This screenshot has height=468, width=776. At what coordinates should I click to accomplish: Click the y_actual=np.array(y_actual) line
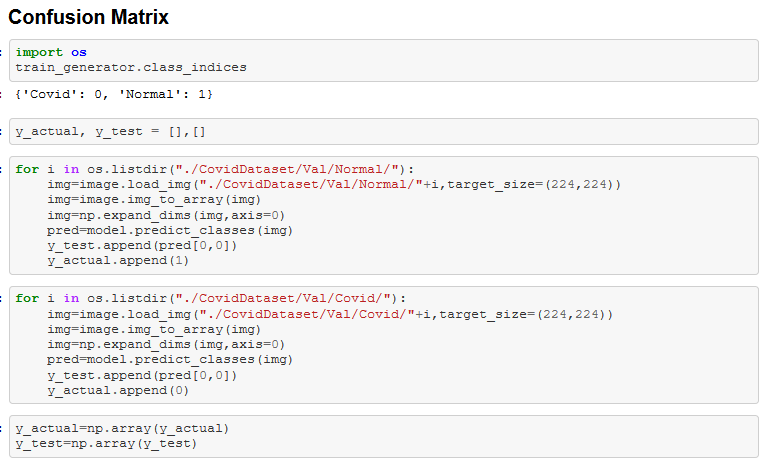[122, 428]
